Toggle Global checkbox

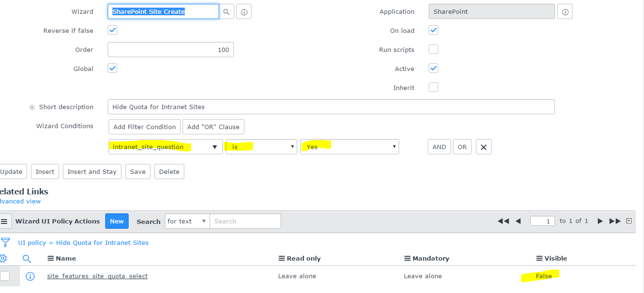(112, 68)
